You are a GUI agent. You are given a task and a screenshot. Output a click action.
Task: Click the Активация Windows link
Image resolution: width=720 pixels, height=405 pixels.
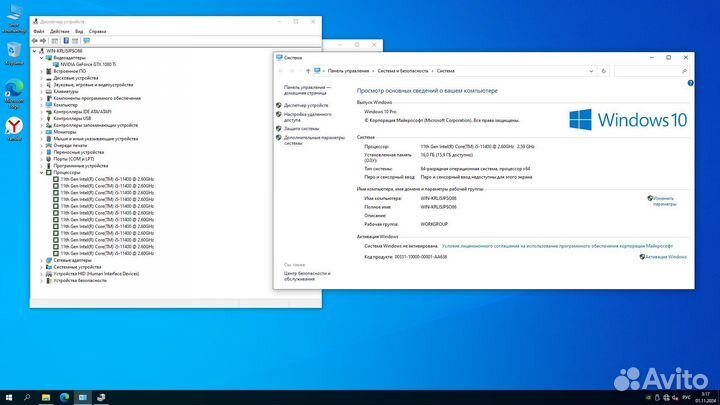click(x=666, y=257)
